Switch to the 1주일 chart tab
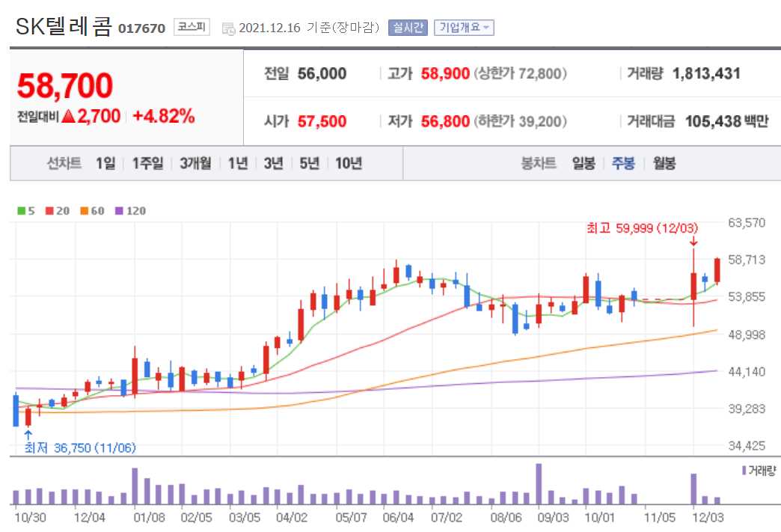 [146, 162]
